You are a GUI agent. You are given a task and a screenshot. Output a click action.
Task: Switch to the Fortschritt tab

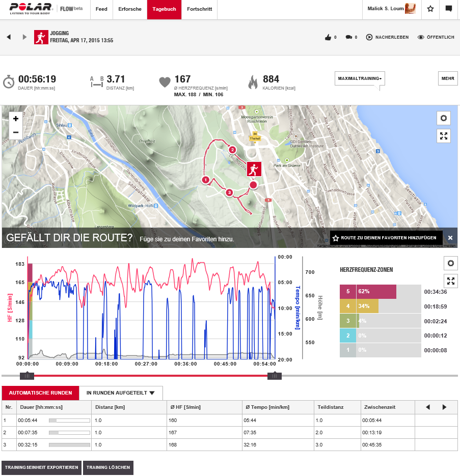199,9
